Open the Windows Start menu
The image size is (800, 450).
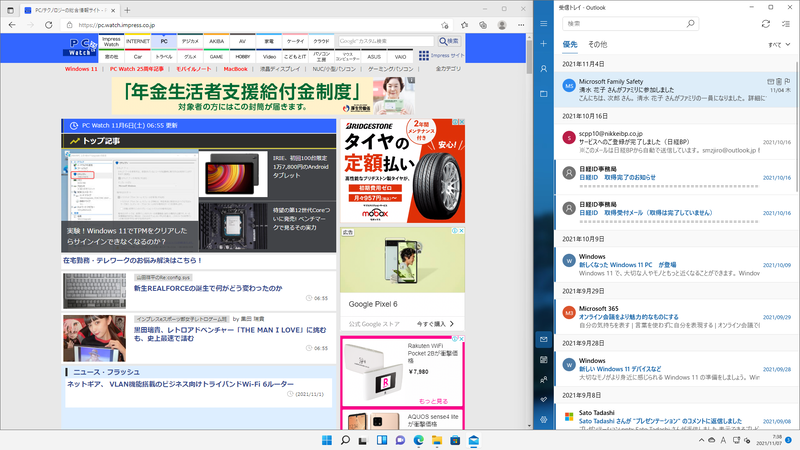(327, 440)
